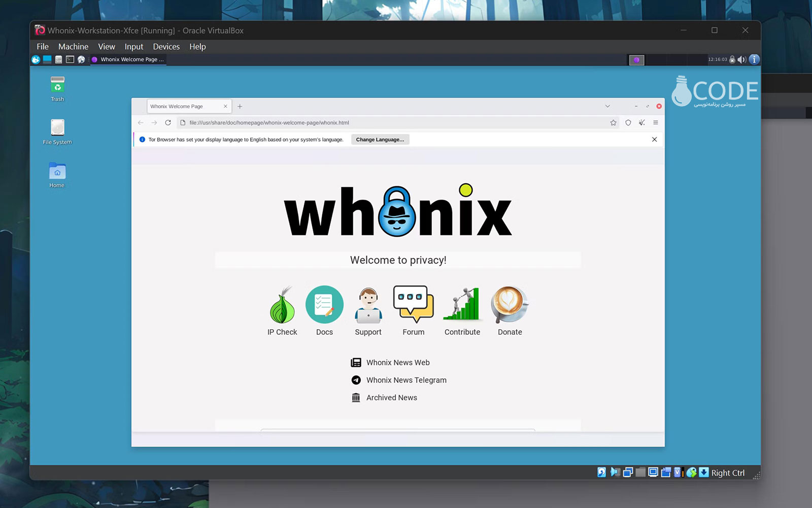
Task: Launch the web browser globe panel icon
Action: [81, 59]
